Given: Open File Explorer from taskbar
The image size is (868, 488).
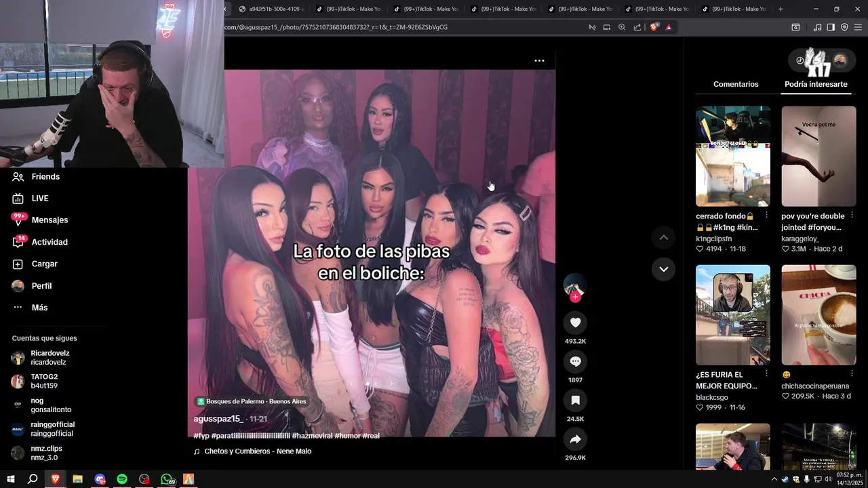Looking at the screenshot, I should 77,479.
